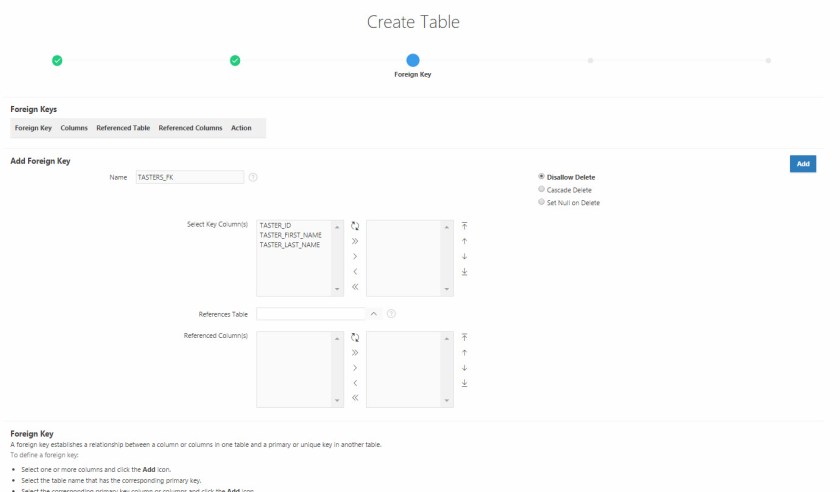The height and width of the screenshot is (492, 840).
Task: Select TASTER_LAST_NAME column in list
Action: point(290,244)
